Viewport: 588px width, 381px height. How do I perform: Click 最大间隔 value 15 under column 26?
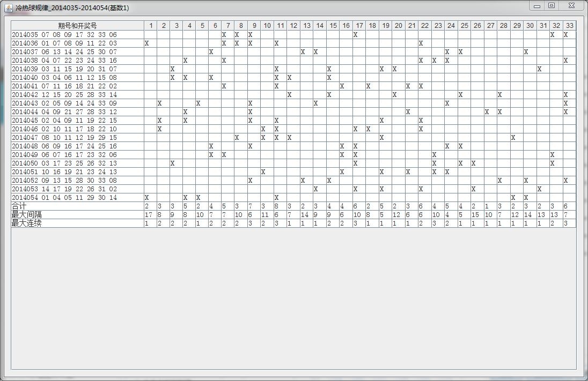coord(475,215)
